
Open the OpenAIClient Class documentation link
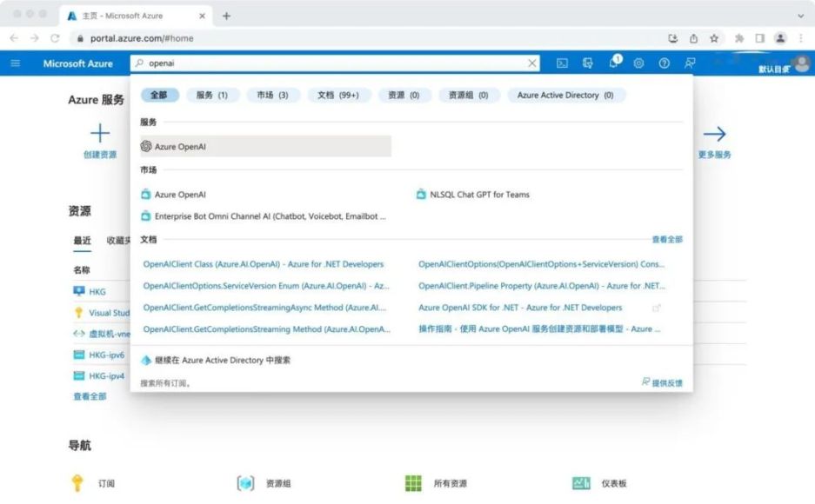tap(264, 264)
